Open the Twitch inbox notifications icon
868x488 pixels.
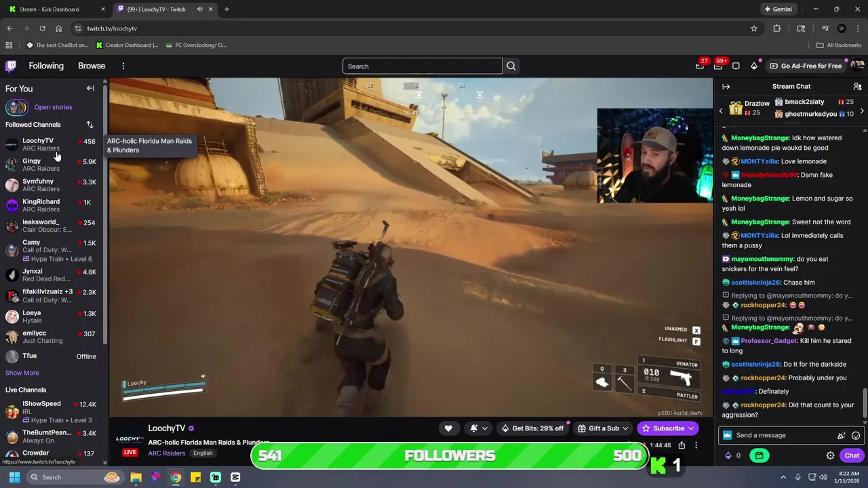pos(718,66)
